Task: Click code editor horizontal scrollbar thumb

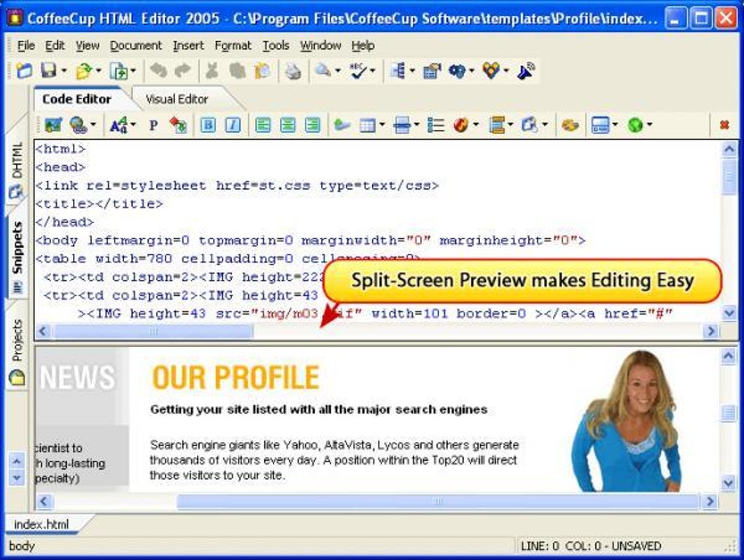Action: coord(152,331)
